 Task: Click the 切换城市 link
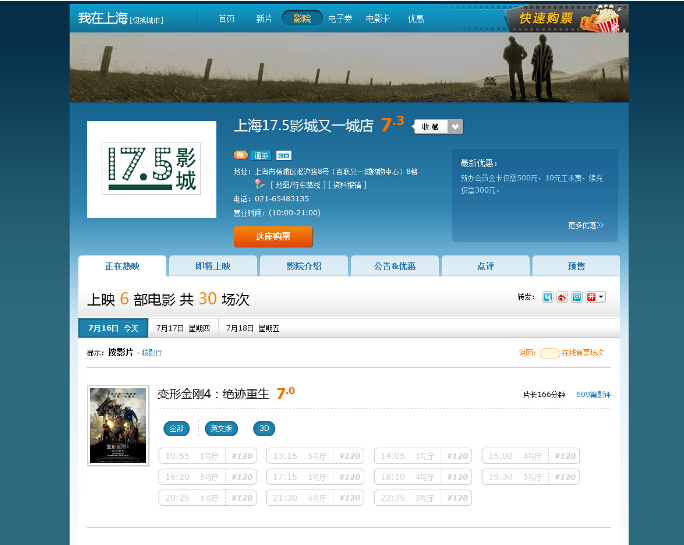pyautogui.click(x=147, y=20)
